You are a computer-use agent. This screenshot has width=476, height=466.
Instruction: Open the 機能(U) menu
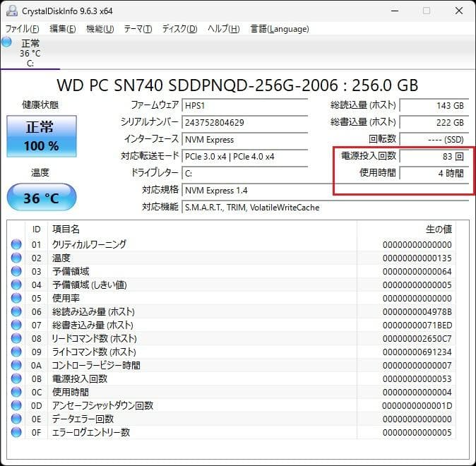[100, 29]
